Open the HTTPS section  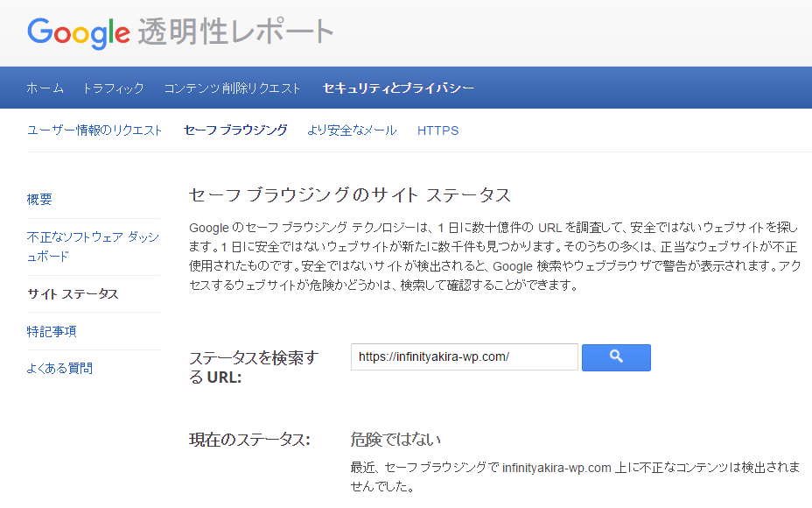tap(438, 131)
